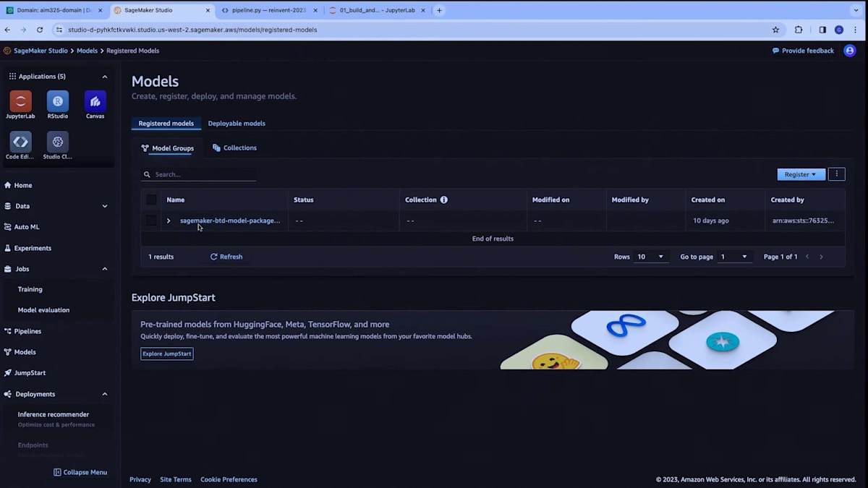Click the previous page arrow

click(x=808, y=257)
